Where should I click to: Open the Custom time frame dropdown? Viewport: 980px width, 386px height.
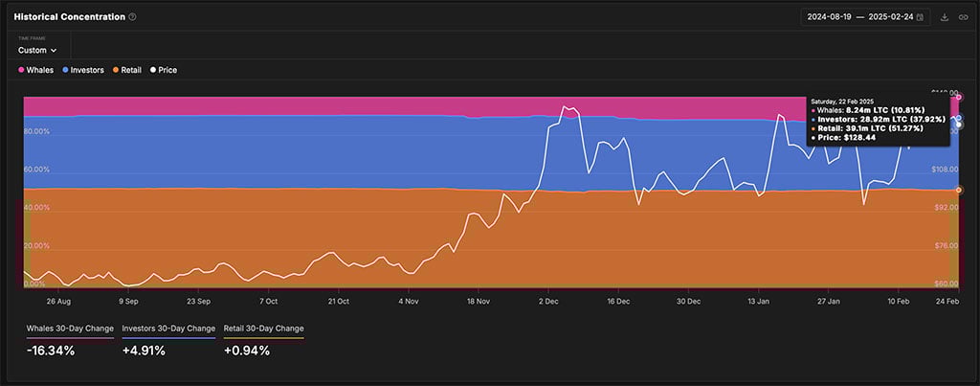37,50
